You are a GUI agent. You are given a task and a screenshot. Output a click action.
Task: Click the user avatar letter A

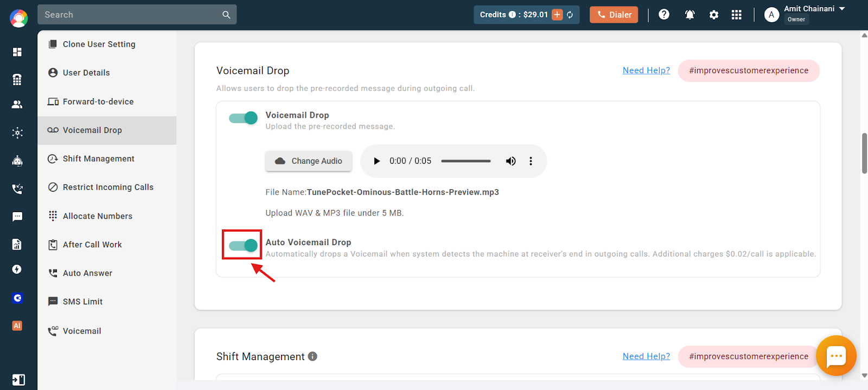[771, 15]
